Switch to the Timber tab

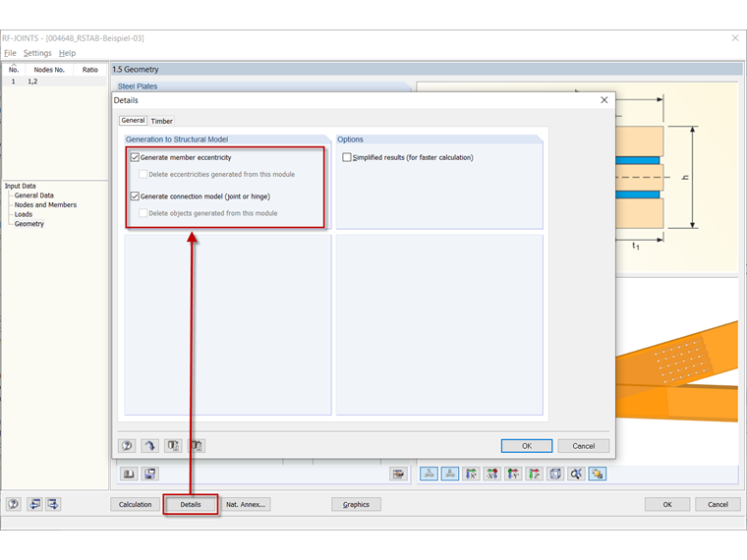161,121
